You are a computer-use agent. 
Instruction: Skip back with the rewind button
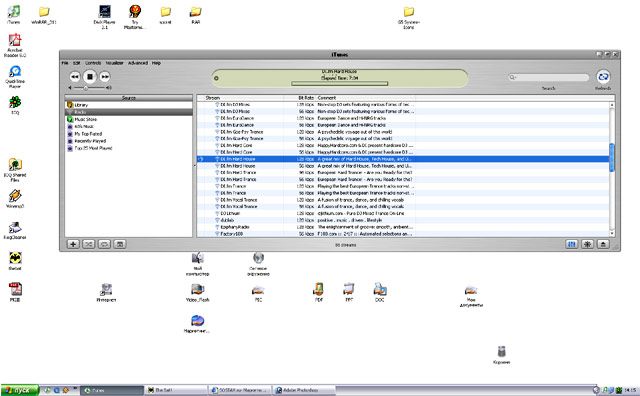74,76
